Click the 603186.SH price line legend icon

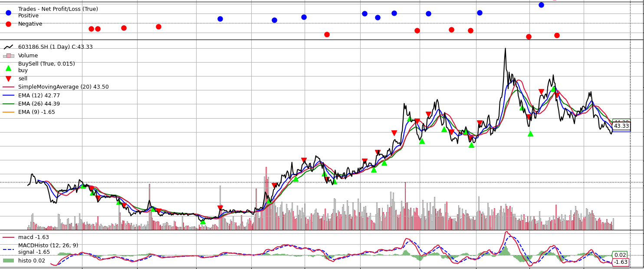coord(8,47)
